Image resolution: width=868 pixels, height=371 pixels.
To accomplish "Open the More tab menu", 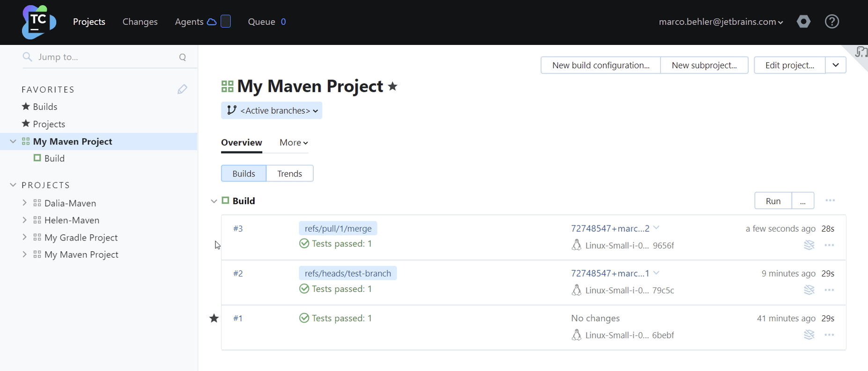I will coord(294,143).
